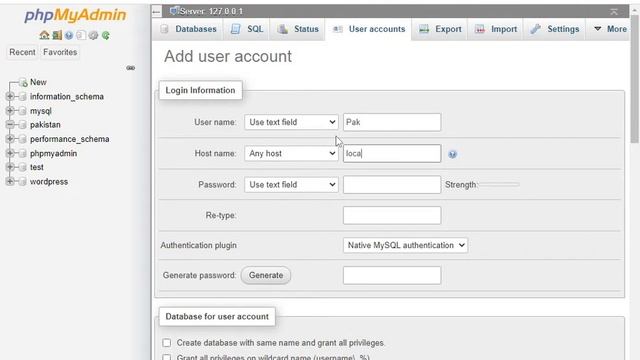Enable create database with same name checkbox
The width and height of the screenshot is (640, 360).
point(167,343)
